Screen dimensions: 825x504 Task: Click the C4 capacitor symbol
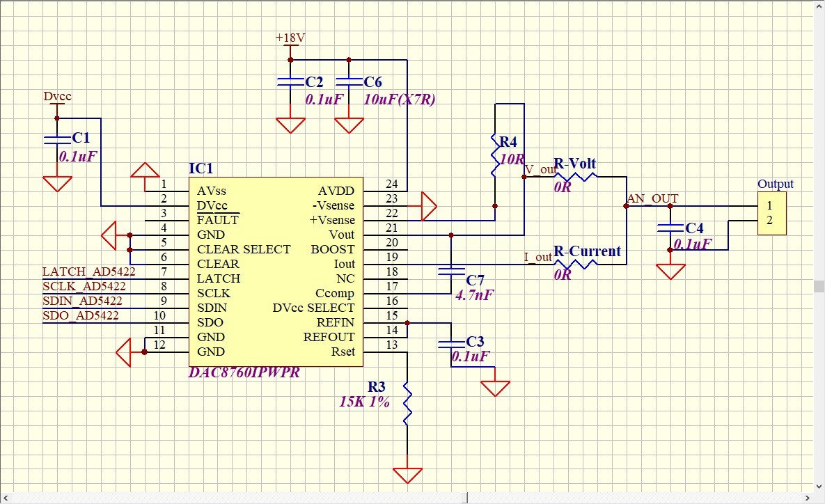tap(670, 228)
